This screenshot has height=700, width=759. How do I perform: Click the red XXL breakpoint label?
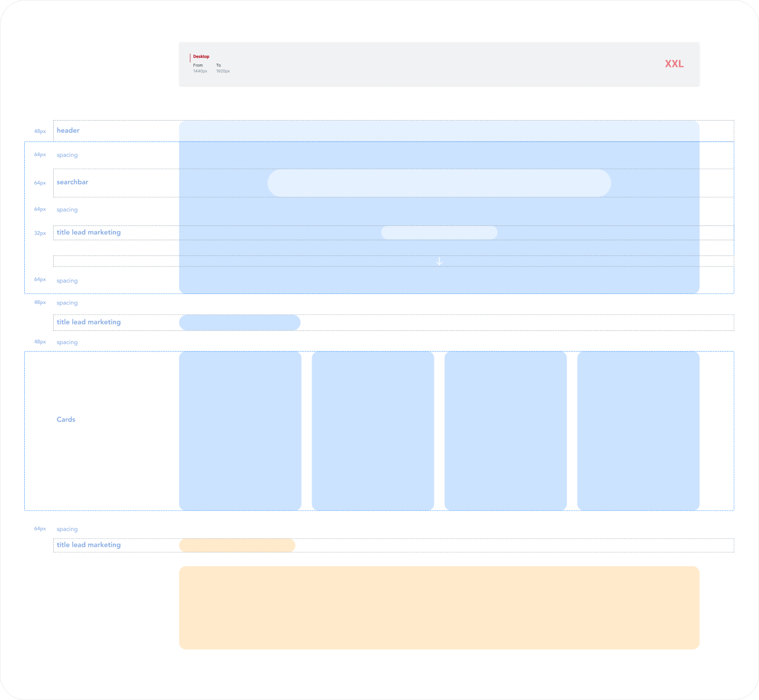(674, 64)
